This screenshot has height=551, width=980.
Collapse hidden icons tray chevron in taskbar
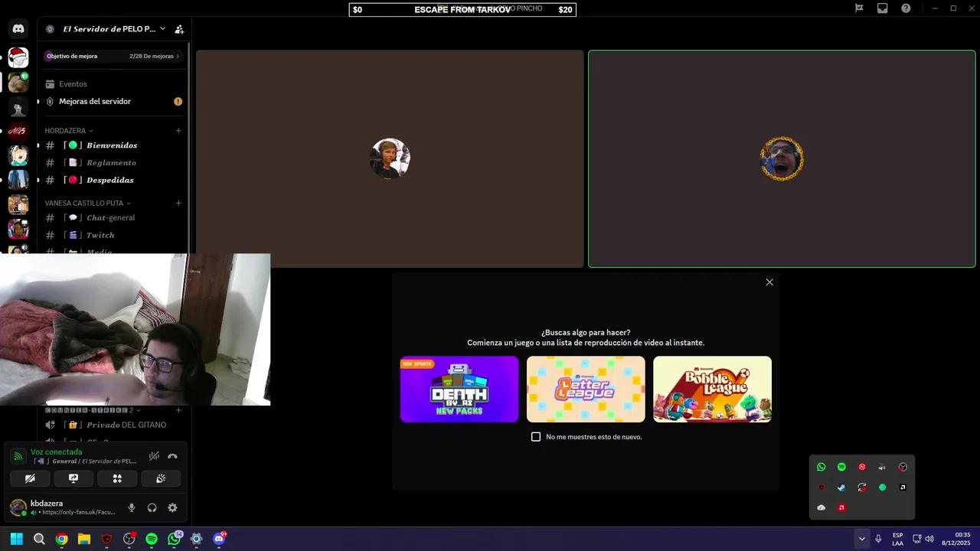click(861, 539)
